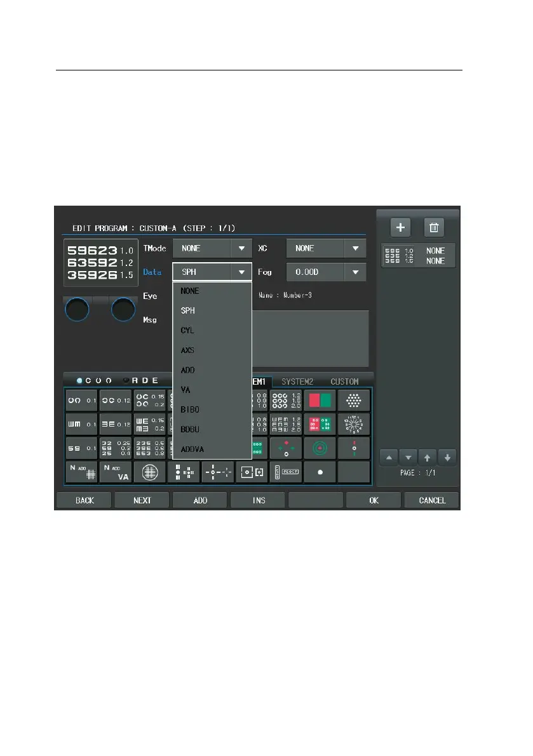Click the 59623 chart preview thumbnail
Viewport: 533px width, 756px height.
point(101,263)
